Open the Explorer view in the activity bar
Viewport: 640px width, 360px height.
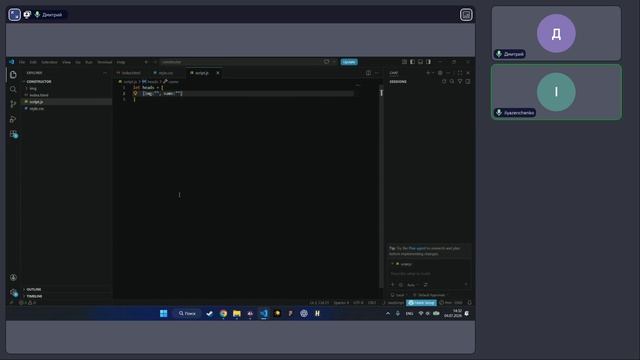point(13,75)
